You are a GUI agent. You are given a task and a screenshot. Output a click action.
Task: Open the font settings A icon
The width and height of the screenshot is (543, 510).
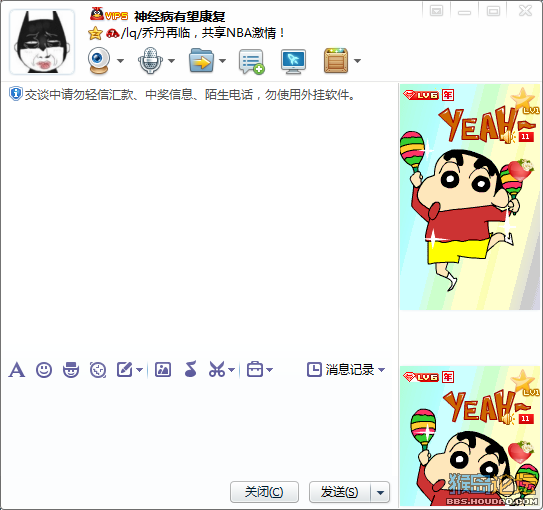pyautogui.click(x=17, y=369)
